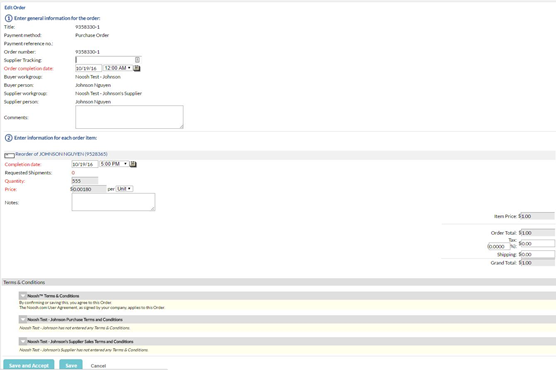
Task: Collapse the Noosh Terms & Conditions section
Action: (x=23, y=296)
